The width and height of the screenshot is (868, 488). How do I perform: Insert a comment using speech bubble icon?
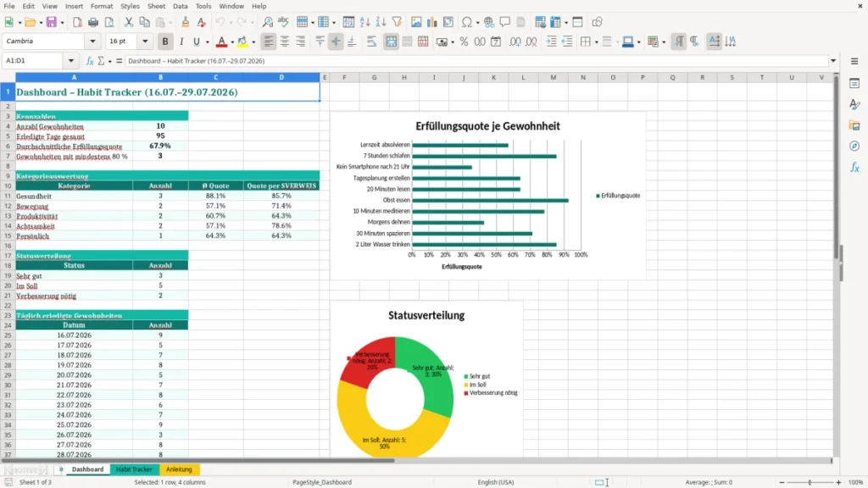pos(505,22)
